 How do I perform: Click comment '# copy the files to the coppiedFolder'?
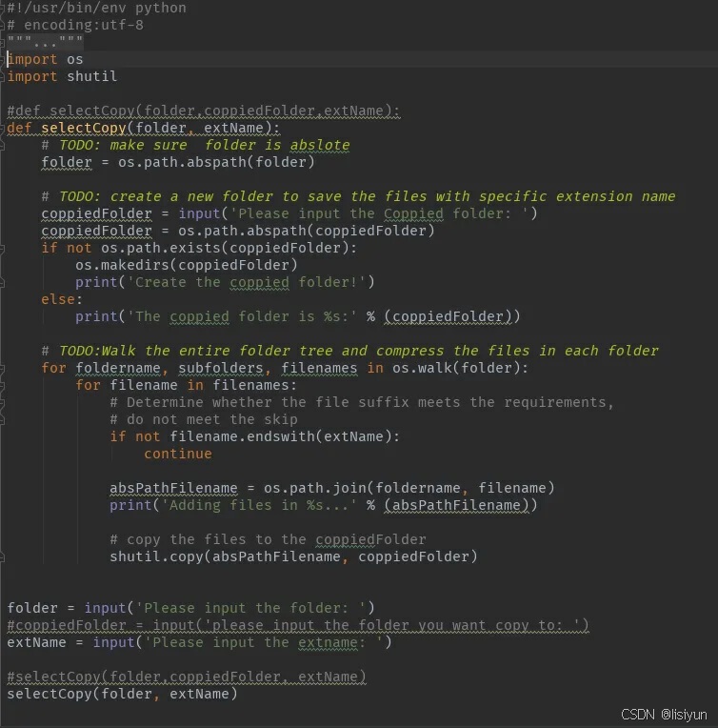[x=268, y=540]
